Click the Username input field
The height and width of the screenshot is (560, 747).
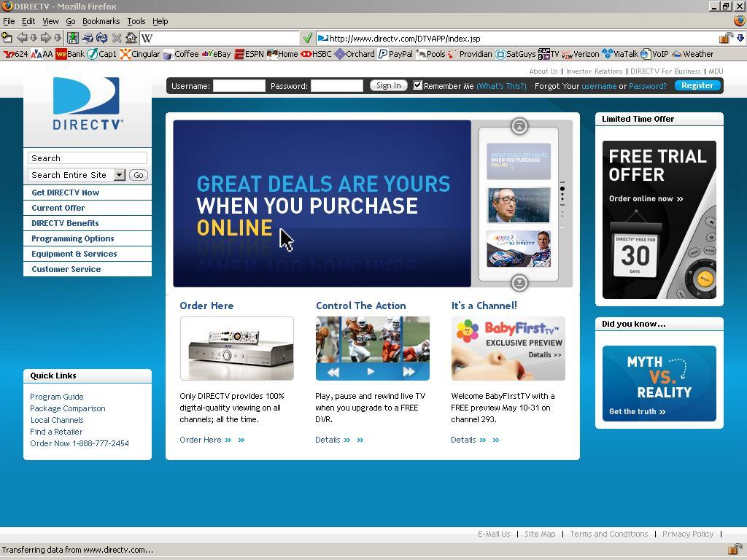(239, 86)
